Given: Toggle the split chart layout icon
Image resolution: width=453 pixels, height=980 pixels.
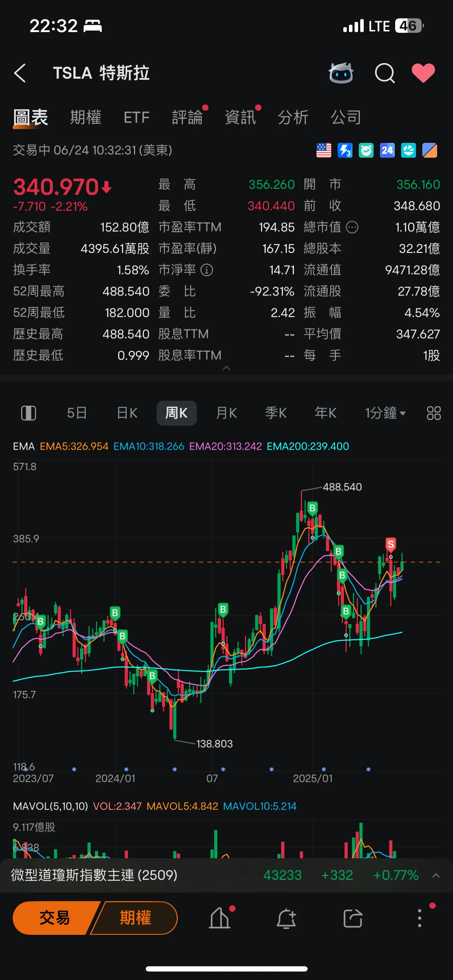Looking at the screenshot, I should click(x=29, y=413).
